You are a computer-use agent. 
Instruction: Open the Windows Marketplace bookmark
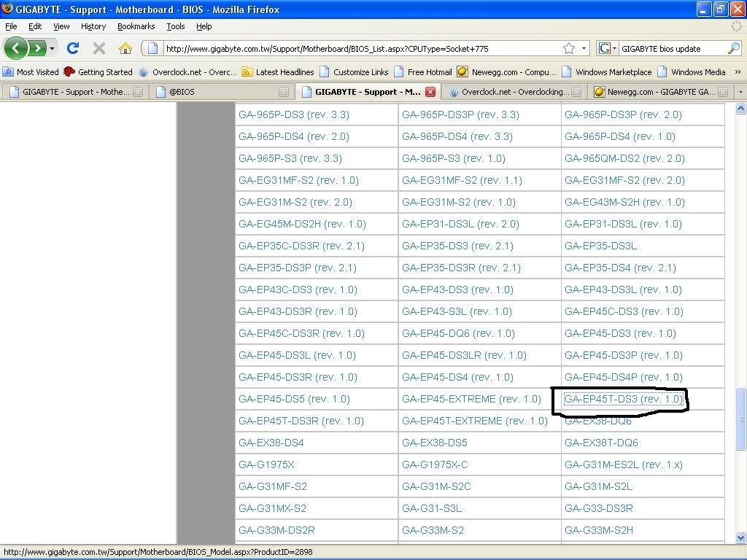606,72
